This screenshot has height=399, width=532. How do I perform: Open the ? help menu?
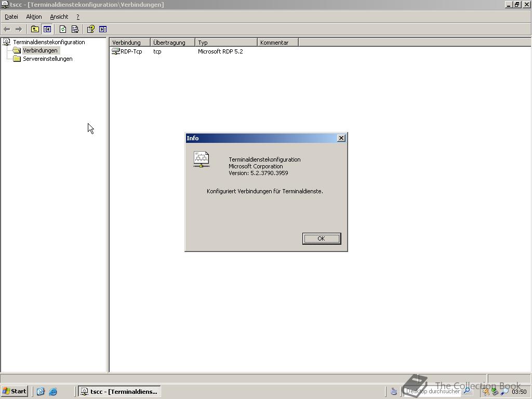pyautogui.click(x=78, y=17)
